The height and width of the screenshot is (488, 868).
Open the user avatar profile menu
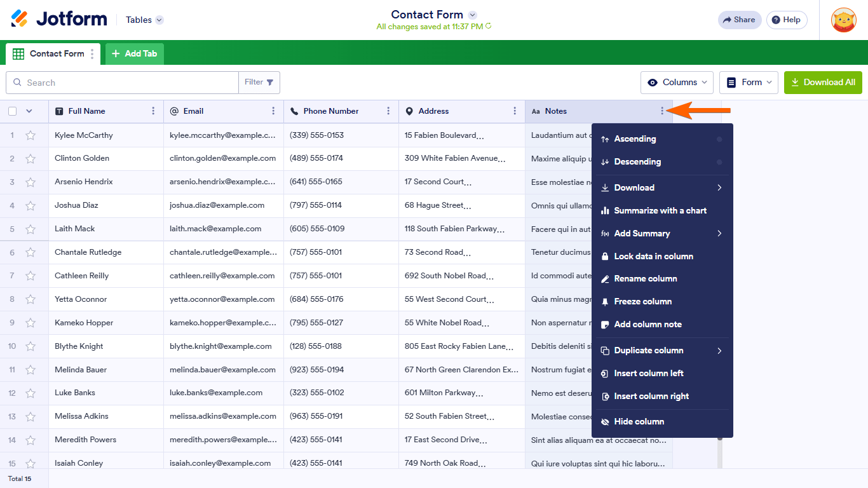843,20
